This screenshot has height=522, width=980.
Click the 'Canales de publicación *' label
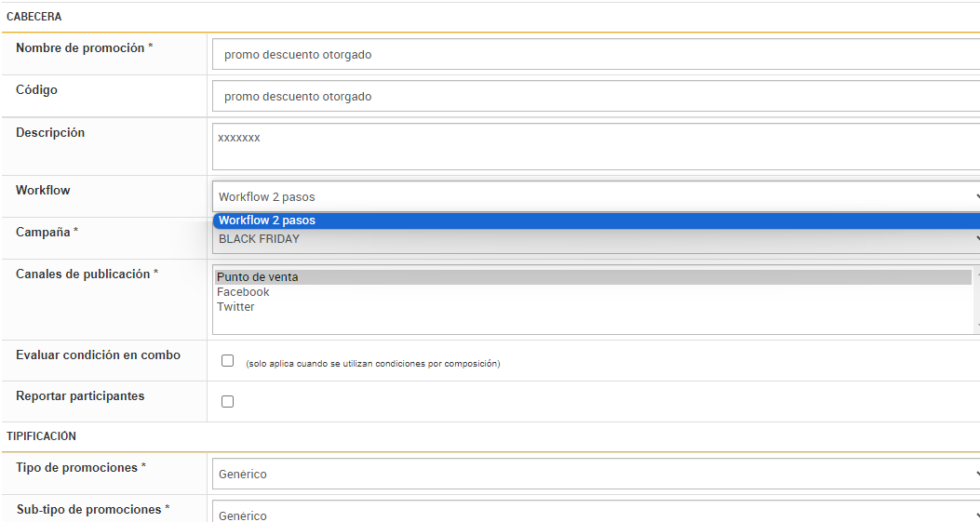coord(87,274)
